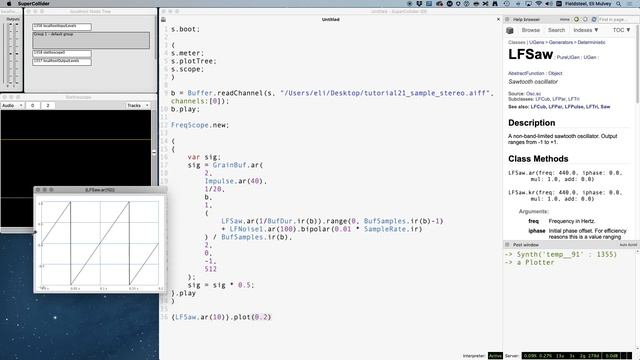Click the volume icon in the menu bar
The height and width of the screenshot is (360, 640).
click(x=549, y=4)
